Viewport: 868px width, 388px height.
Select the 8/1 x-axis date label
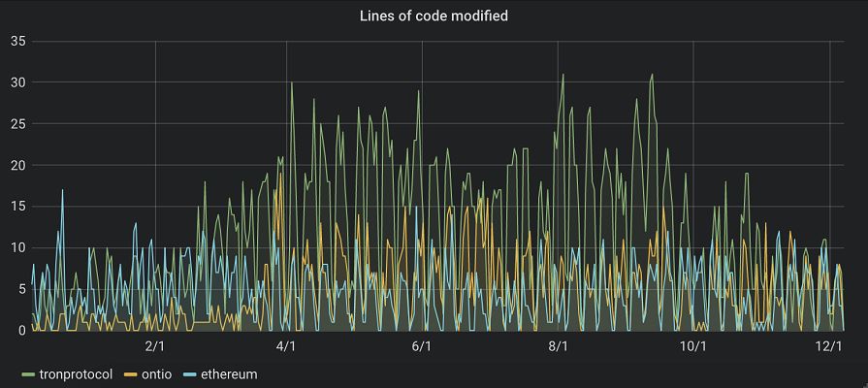pyautogui.click(x=558, y=346)
